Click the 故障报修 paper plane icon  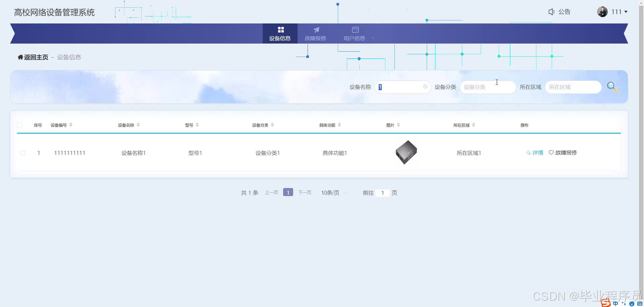click(316, 29)
